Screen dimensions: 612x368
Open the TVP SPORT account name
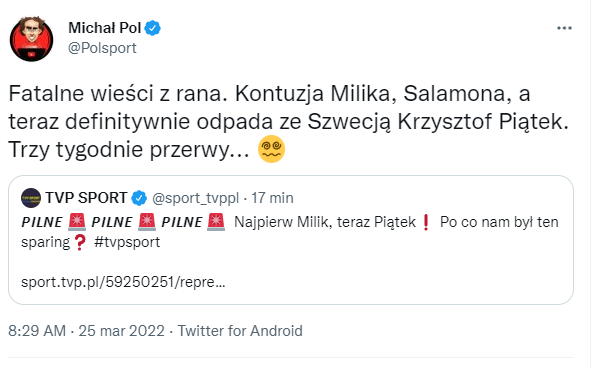(86, 198)
